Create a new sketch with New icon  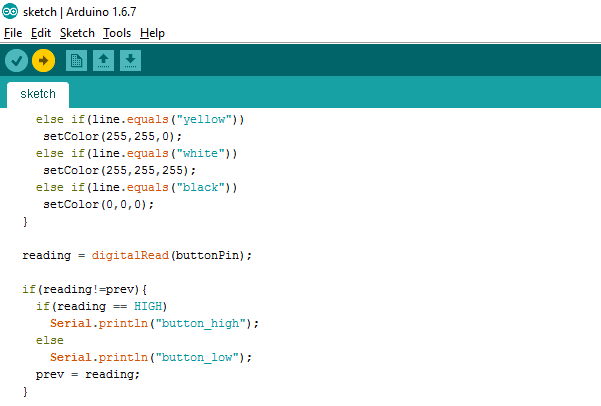point(76,61)
